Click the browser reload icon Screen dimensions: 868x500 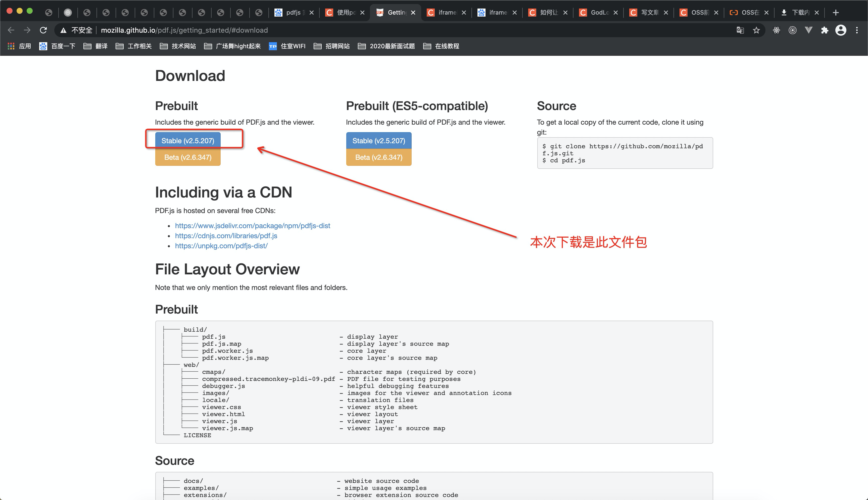tap(43, 30)
